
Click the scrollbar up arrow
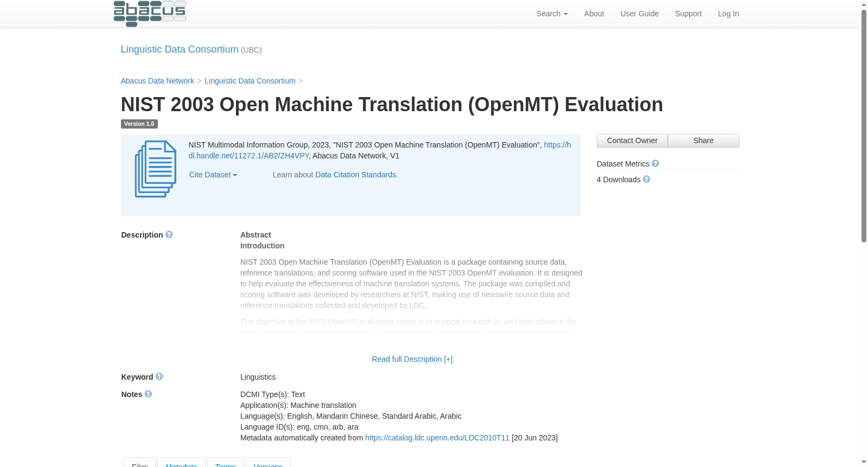click(864, 4)
